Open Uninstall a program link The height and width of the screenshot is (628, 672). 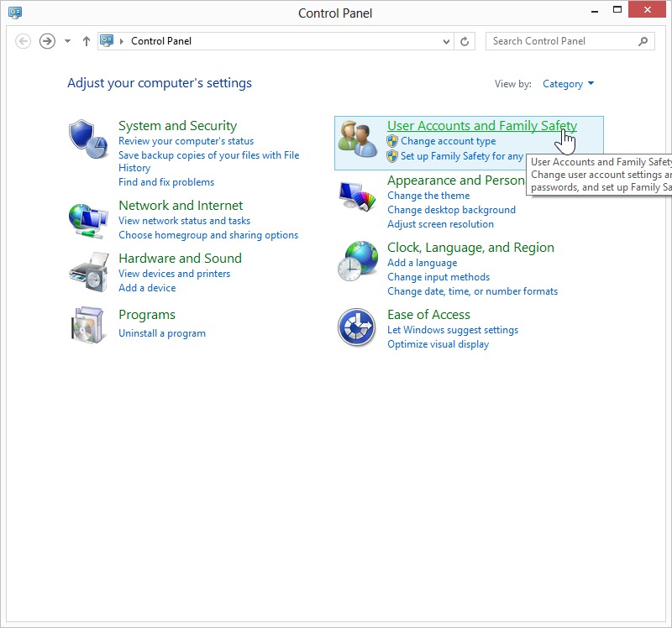162,333
